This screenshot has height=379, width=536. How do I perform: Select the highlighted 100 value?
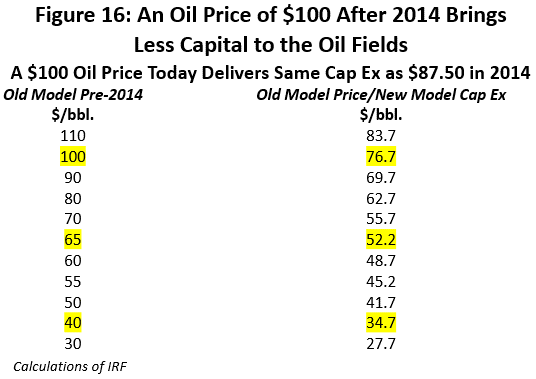click(73, 157)
